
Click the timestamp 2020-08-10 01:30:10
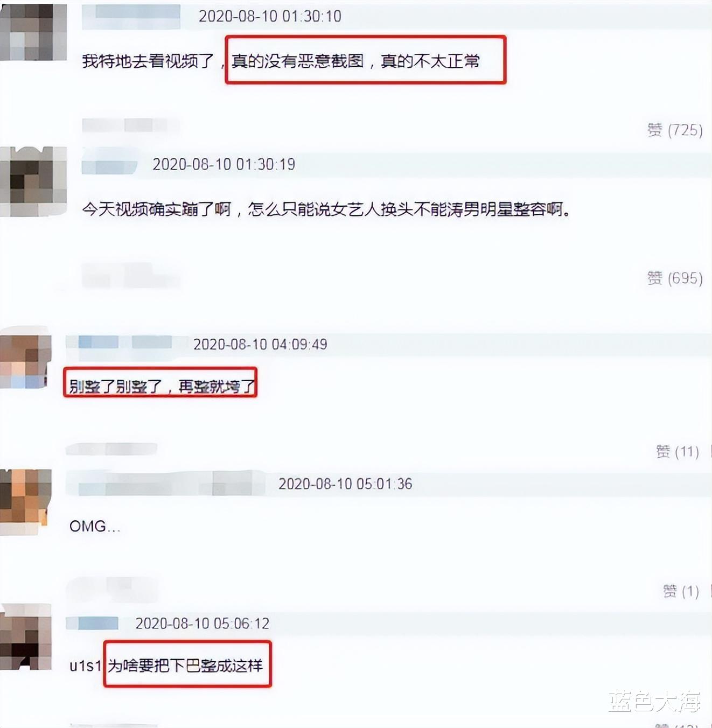270,16
